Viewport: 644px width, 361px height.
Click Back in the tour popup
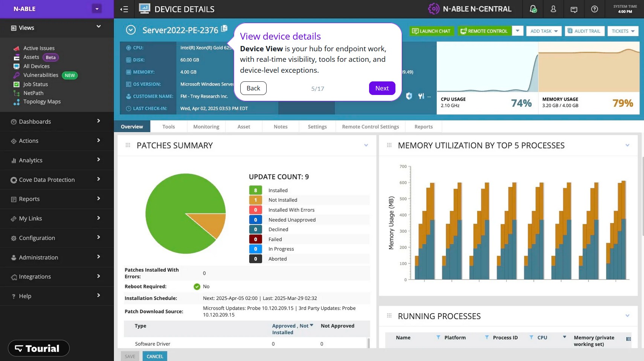[x=253, y=88]
